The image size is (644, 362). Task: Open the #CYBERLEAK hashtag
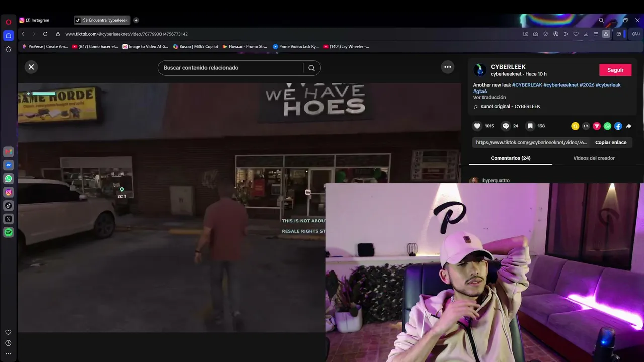coord(527,85)
